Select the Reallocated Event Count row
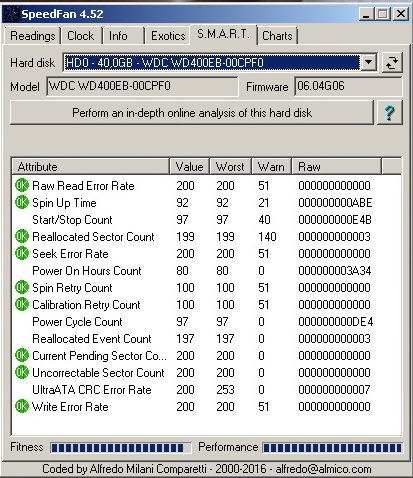Viewport: 413px width, 478px height. click(x=207, y=339)
